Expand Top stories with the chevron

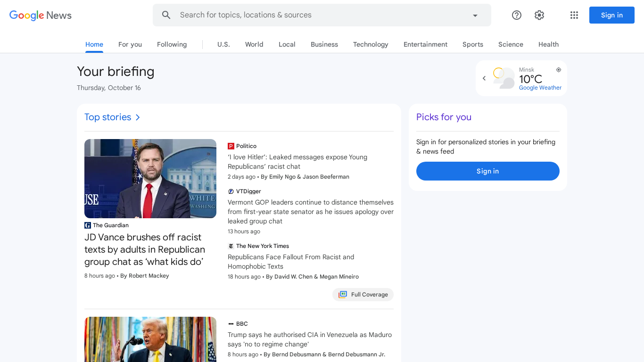[x=138, y=117]
